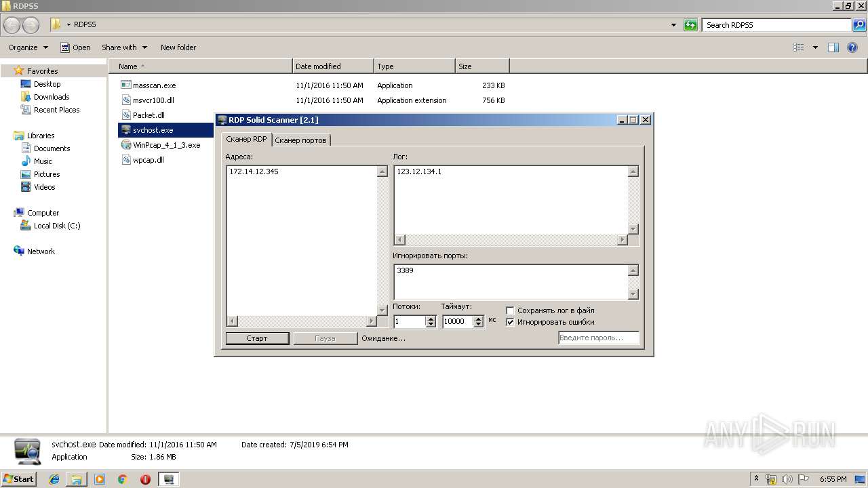Image resolution: width=868 pixels, height=488 pixels.
Task: Switch to the Сканер портов tab
Action: pos(300,140)
